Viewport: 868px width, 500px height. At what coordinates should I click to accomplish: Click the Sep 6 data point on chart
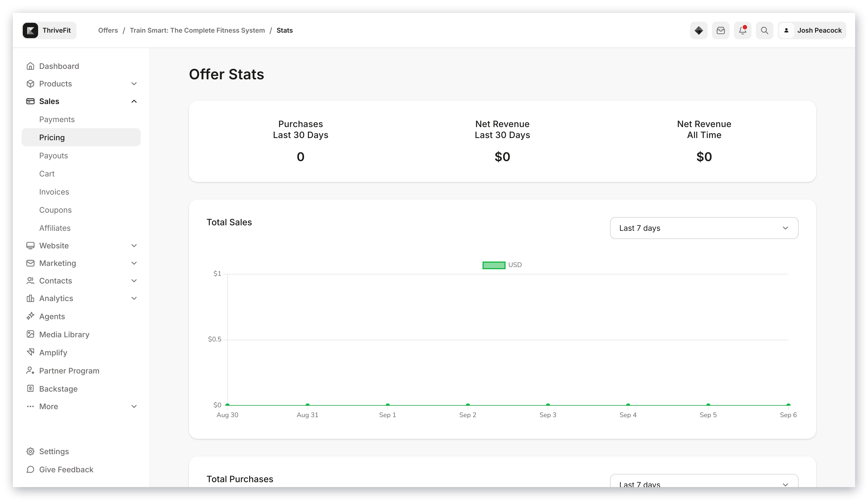[788, 405]
